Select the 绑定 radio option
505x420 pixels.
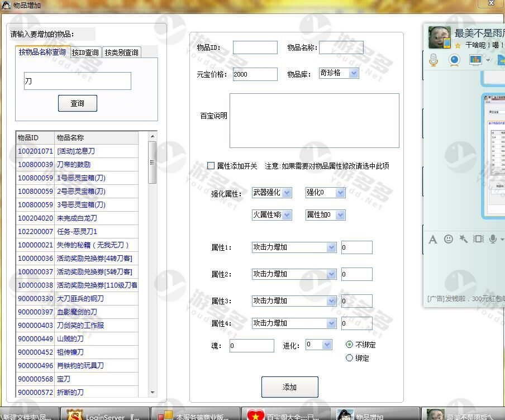[x=350, y=358]
